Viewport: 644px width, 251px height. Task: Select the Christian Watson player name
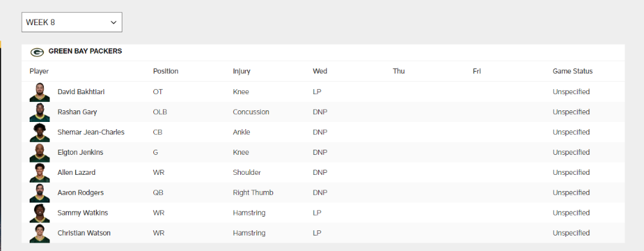[84, 233]
